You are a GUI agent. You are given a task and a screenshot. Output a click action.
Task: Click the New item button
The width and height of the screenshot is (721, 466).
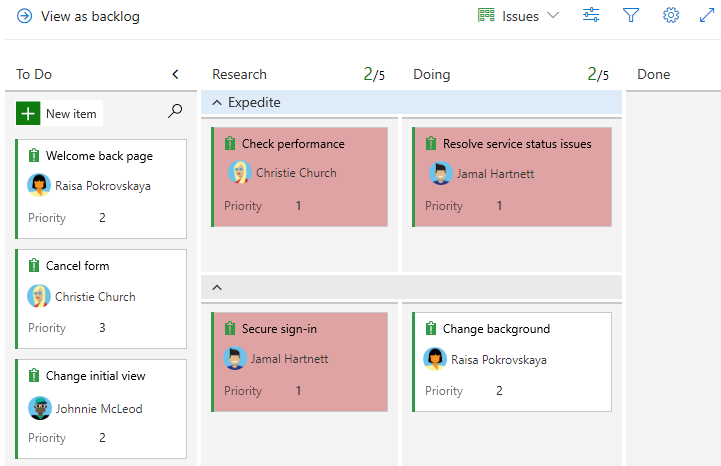(60, 113)
